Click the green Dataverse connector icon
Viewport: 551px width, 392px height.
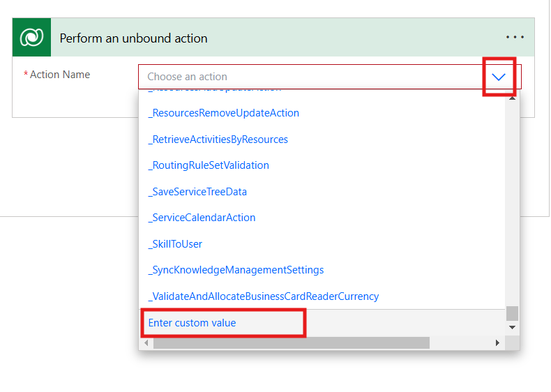(x=31, y=38)
